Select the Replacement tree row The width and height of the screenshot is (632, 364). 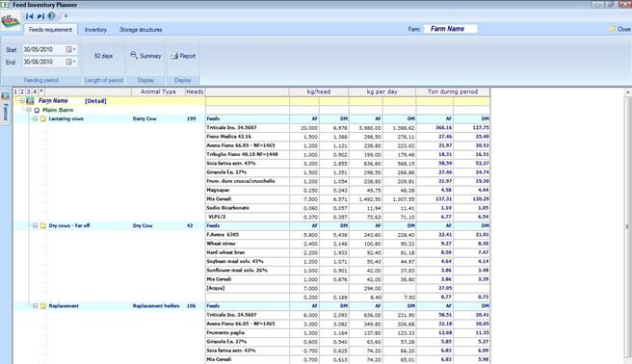click(109, 306)
